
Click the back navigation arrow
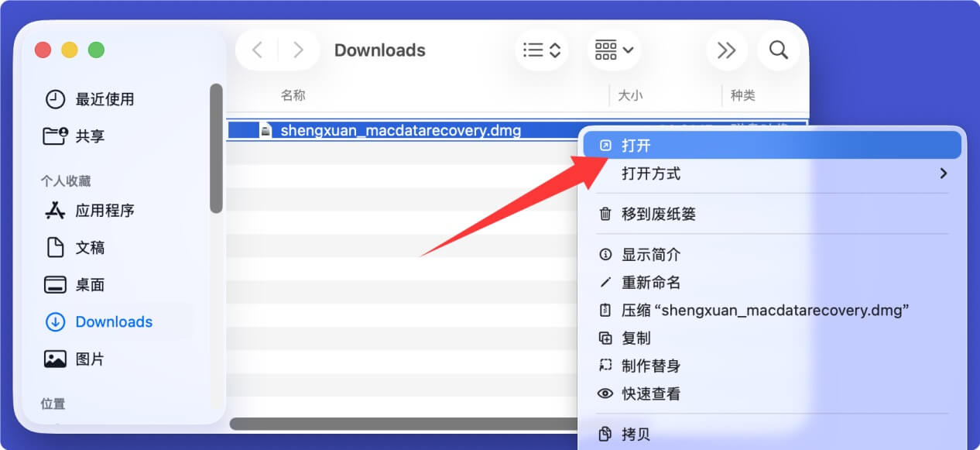256,50
